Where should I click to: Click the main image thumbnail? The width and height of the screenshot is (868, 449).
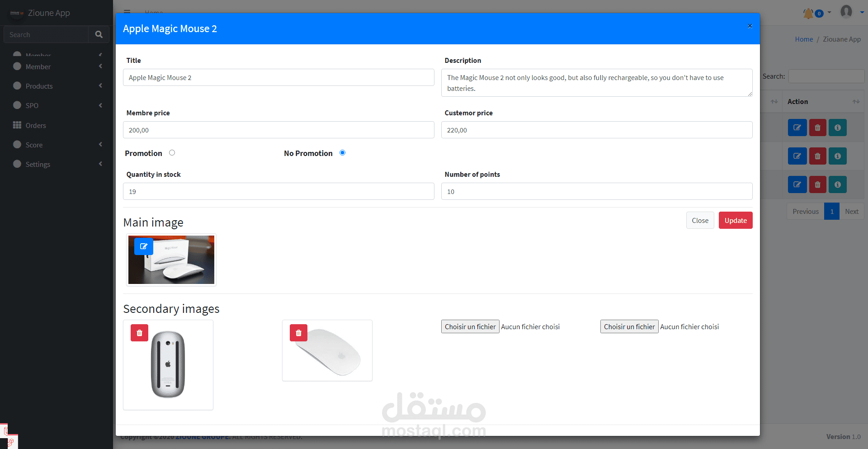(x=171, y=260)
